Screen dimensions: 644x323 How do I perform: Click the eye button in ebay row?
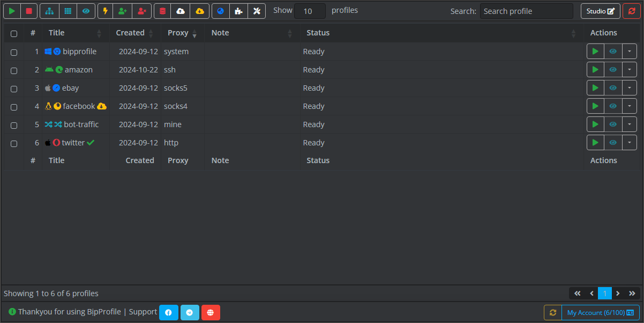(613, 88)
